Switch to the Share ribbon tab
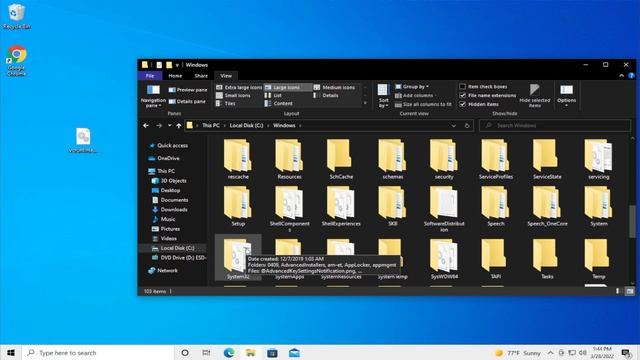The image size is (640, 360). point(201,76)
